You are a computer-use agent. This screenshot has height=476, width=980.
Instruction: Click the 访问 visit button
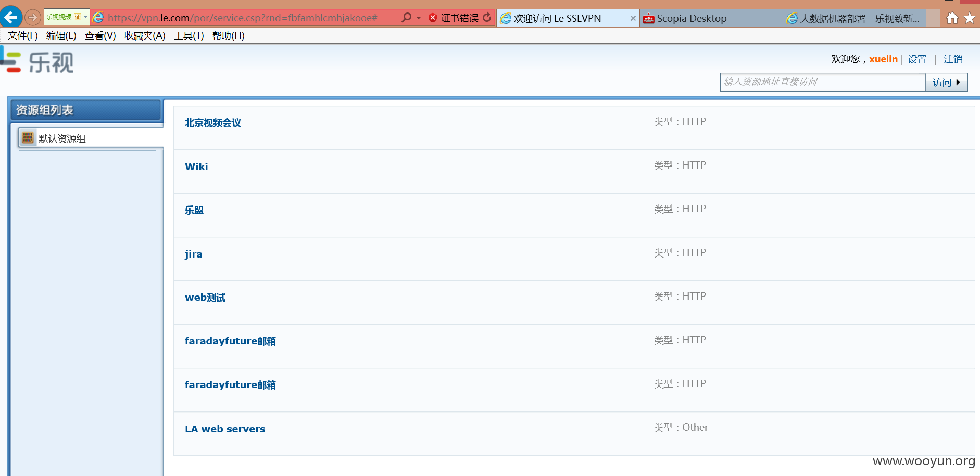(x=946, y=82)
